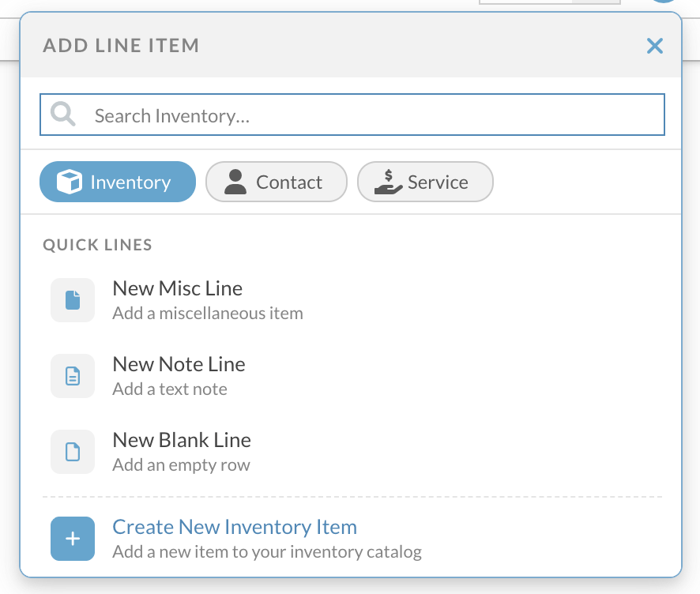Click the New Misc Line file icon

click(73, 300)
